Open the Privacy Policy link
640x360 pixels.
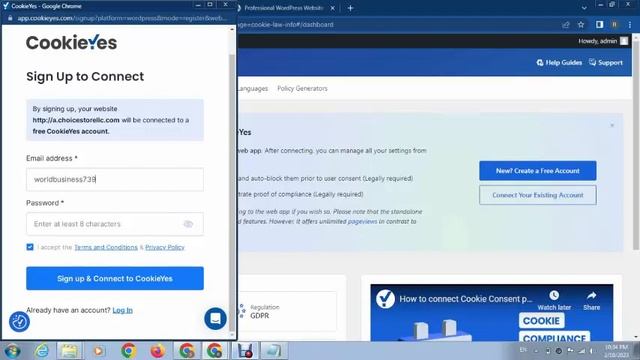pyautogui.click(x=165, y=247)
